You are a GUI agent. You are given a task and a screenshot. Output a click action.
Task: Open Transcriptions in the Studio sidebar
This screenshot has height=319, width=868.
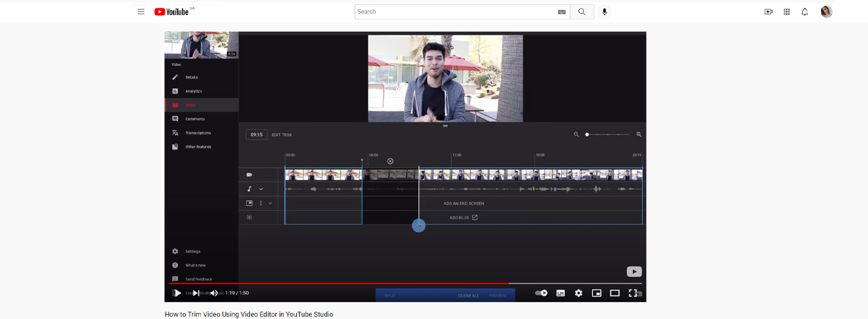pos(198,133)
